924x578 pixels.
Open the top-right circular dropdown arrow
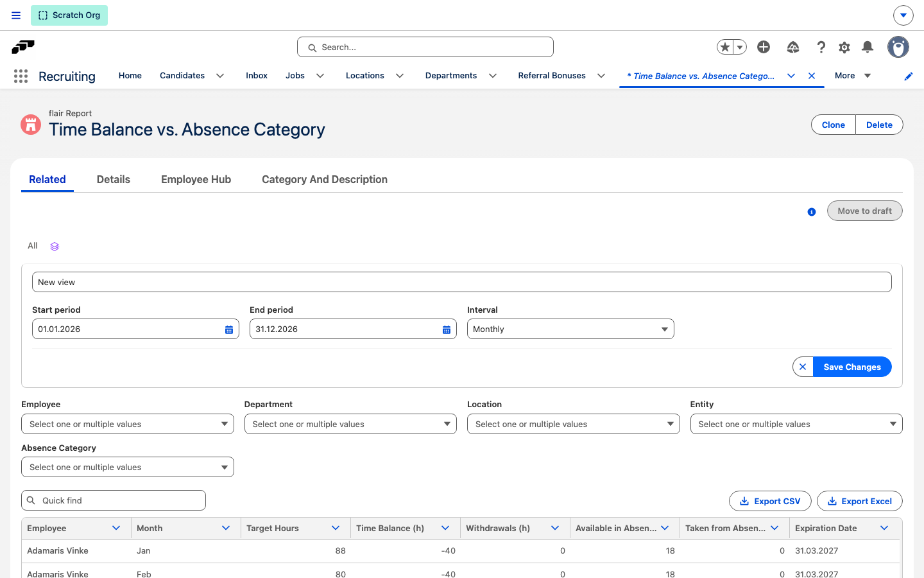pos(903,15)
